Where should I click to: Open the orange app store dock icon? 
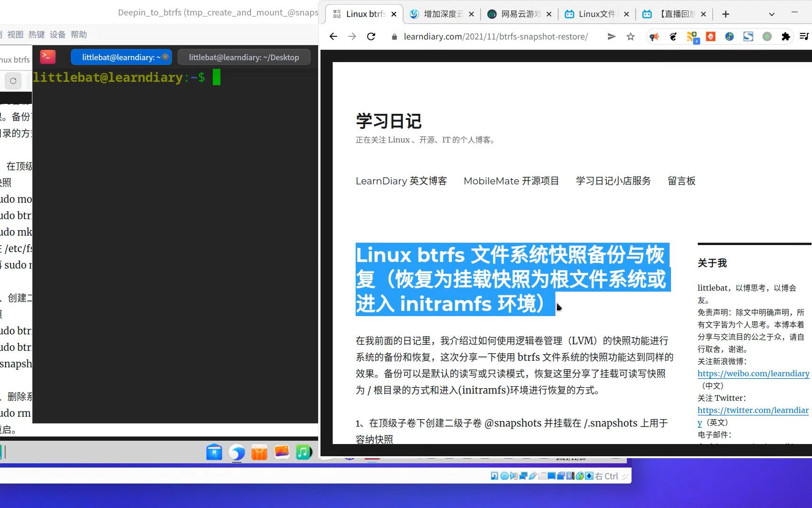pyautogui.click(x=259, y=452)
